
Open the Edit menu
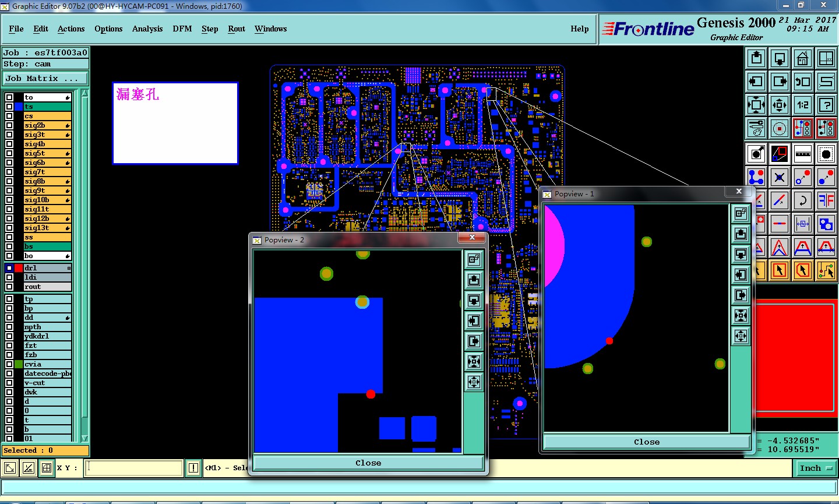[x=41, y=29]
